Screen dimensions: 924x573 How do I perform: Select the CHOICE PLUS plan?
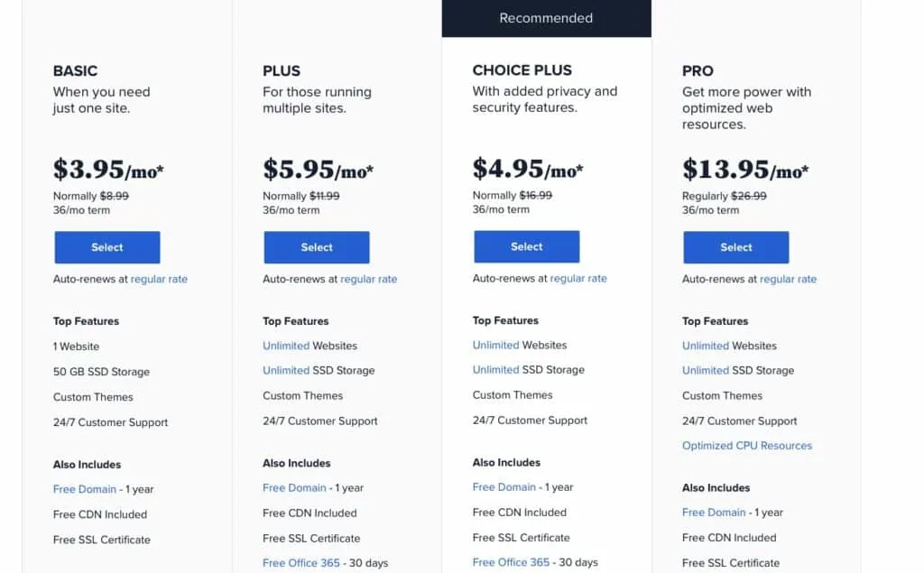click(526, 246)
